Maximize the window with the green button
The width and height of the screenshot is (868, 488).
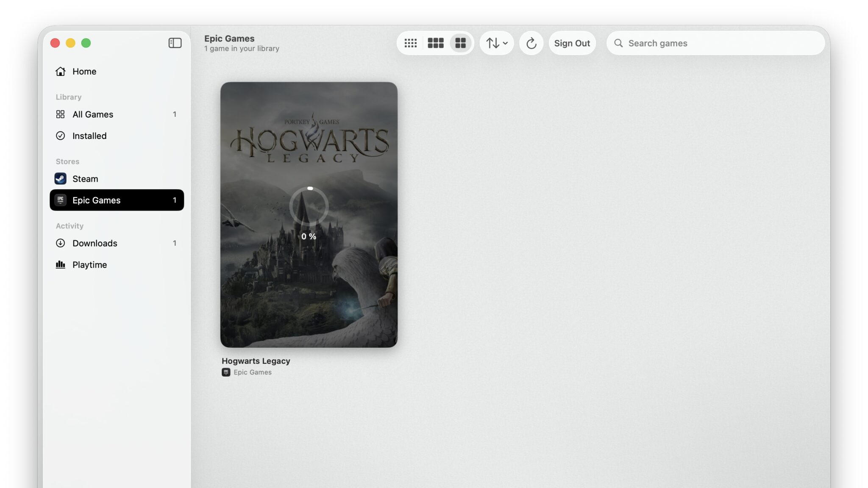tap(86, 43)
